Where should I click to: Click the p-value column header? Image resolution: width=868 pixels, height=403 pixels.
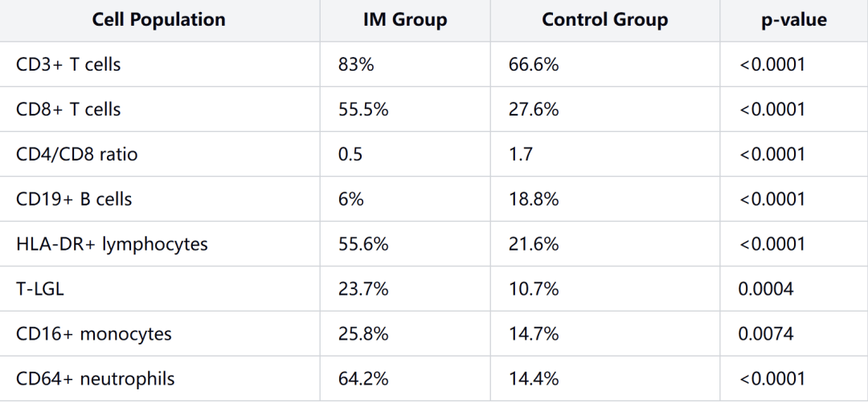(x=794, y=20)
